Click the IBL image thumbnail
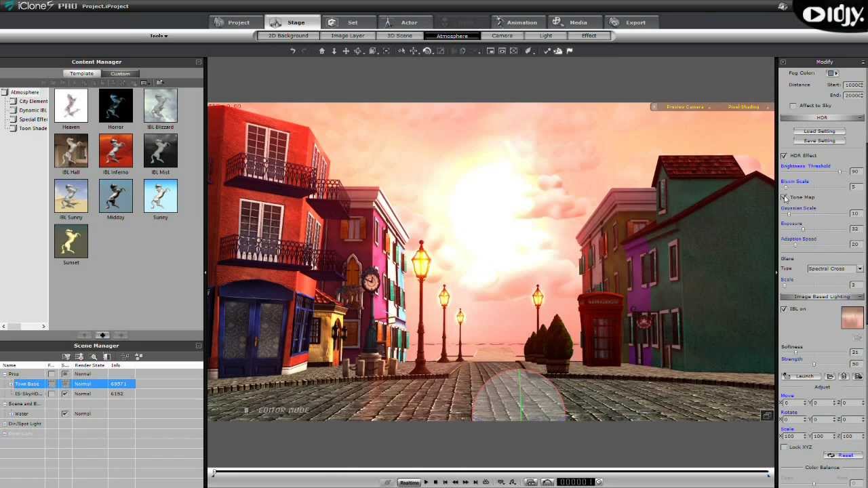The width and height of the screenshot is (868, 488). [x=852, y=317]
